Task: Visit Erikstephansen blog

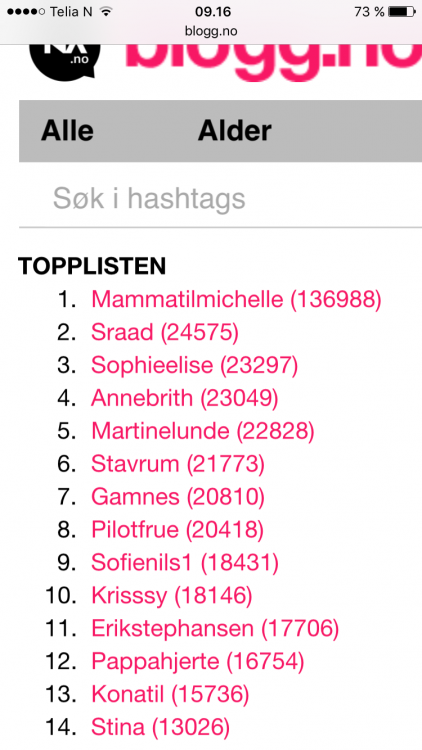Action: (x=215, y=628)
